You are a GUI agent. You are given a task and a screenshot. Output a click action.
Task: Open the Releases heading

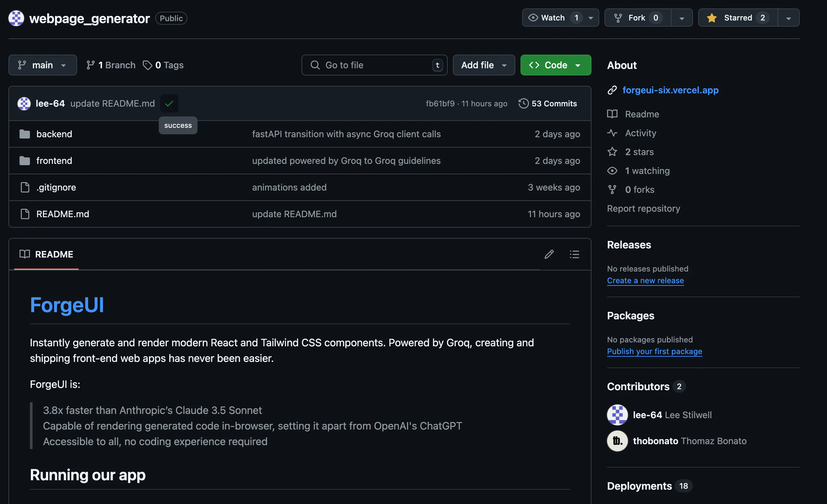tap(629, 245)
